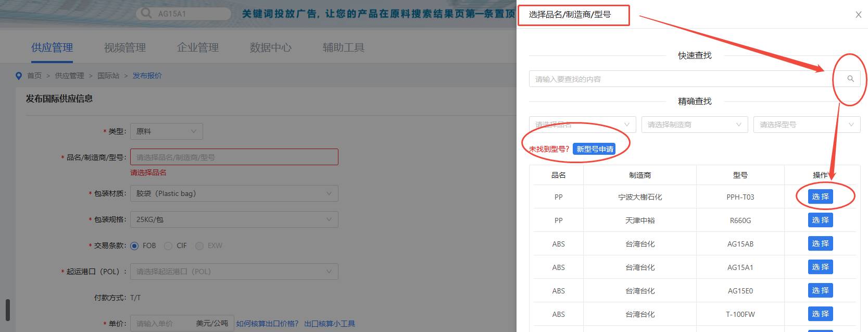
Task: Open the 包装材质 Plastic bag dropdown
Action: [x=234, y=193]
